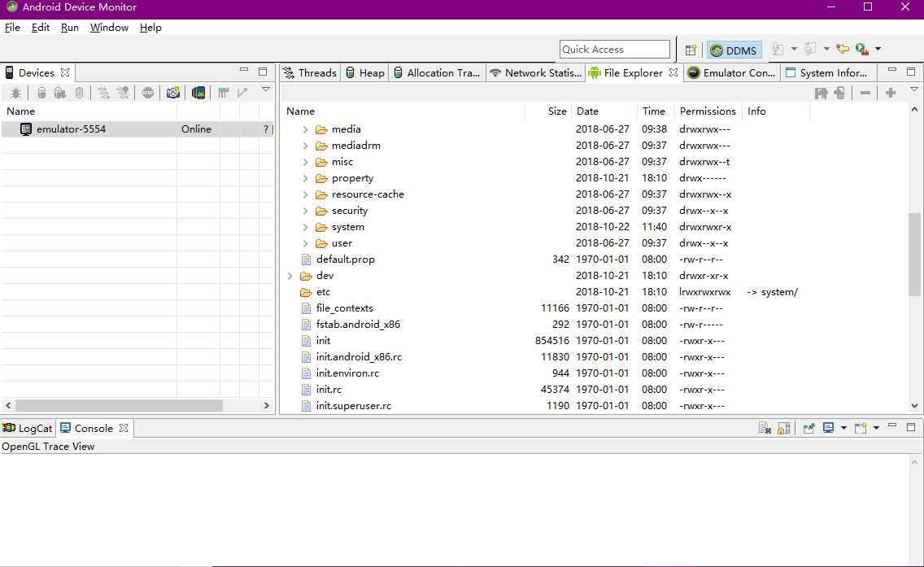Switch to the Heap tab
This screenshot has height=567, width=924.
pos(364,72)
